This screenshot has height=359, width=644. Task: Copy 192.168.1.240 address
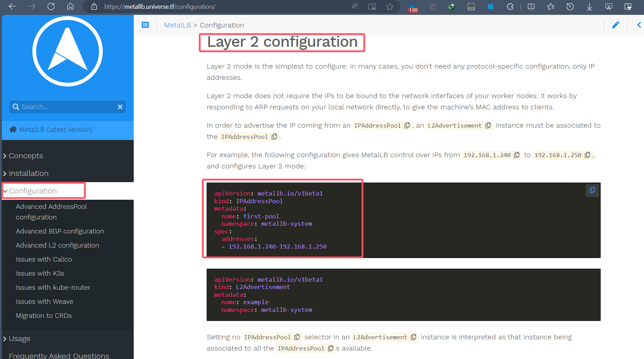(x=517, y=155)
